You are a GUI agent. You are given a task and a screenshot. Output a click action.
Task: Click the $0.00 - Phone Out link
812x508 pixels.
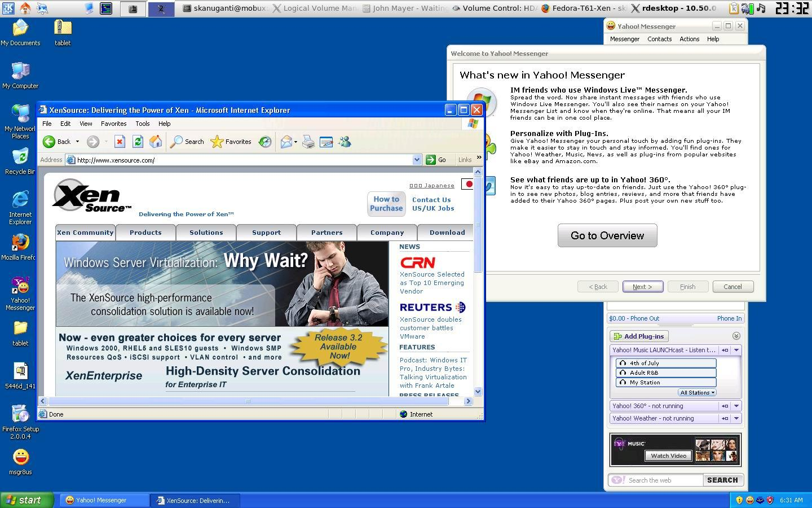coord(634,318)
